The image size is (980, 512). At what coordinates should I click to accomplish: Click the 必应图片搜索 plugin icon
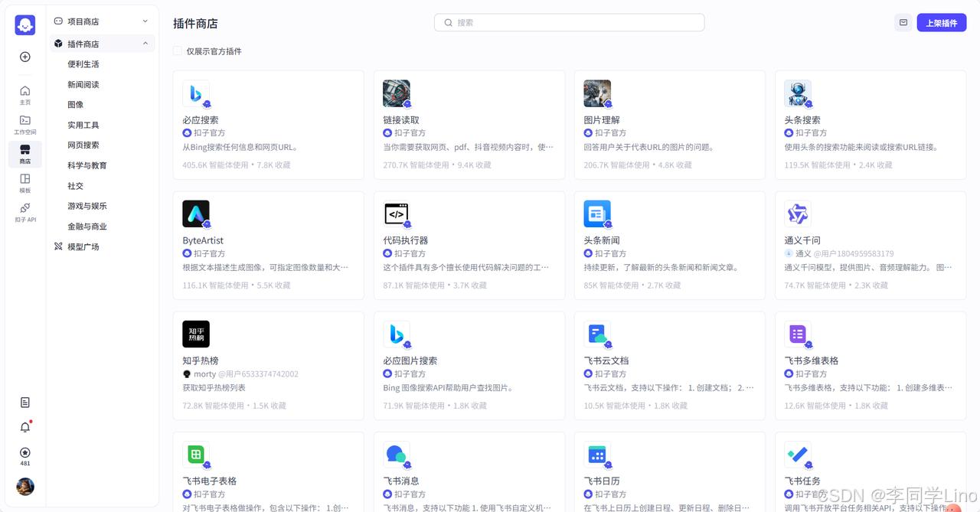pos(397,334)
